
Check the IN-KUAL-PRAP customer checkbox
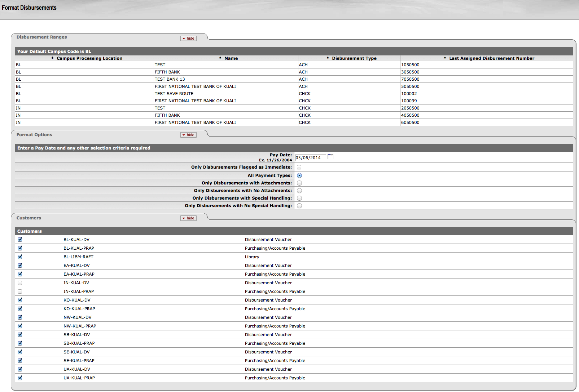[20, 291]
